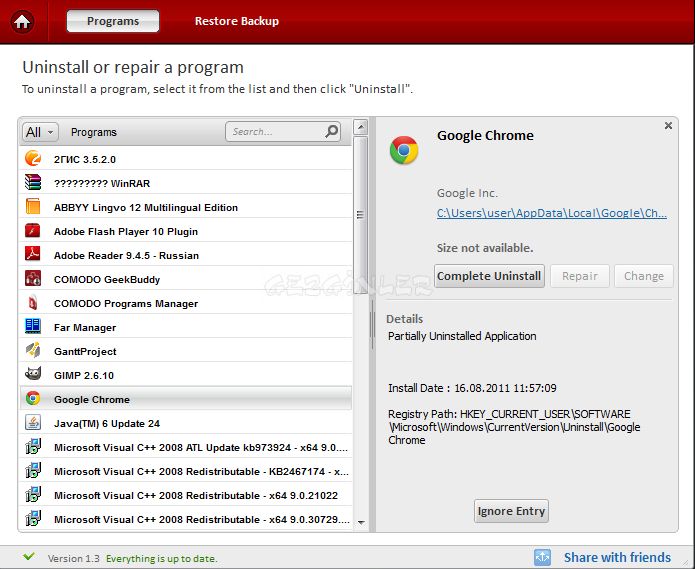
Task: Select the Java 6 Update icon
Action: point(33,423)
